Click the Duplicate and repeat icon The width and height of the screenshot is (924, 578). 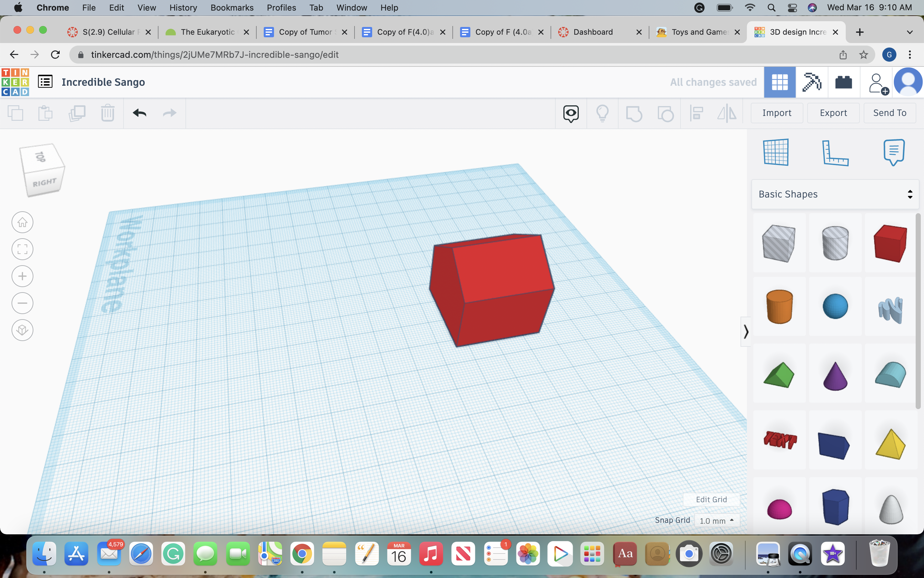click(77, 113)
